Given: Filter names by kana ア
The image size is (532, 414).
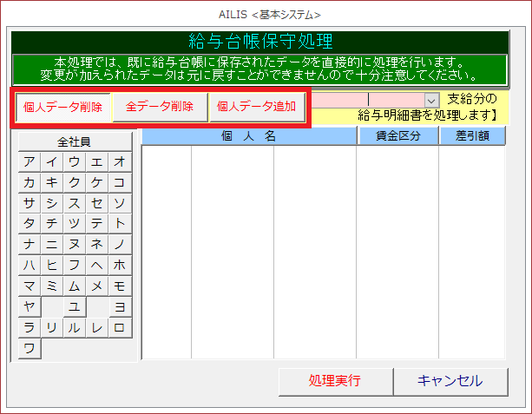Looking at the screenshot, I should pos(30,162).
